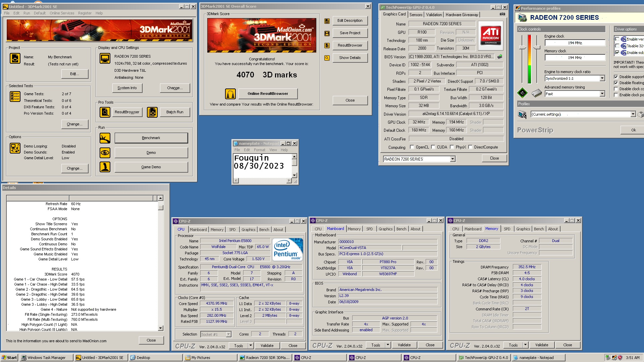This screenshot has width=644, height=362.
Task: Click the Selected Tests checklist icon
Action: pyautogui.click(x=15, y=97)
